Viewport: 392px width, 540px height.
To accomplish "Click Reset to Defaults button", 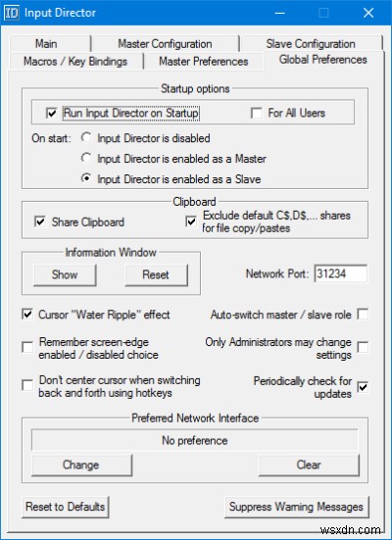I will click(65, 507).
